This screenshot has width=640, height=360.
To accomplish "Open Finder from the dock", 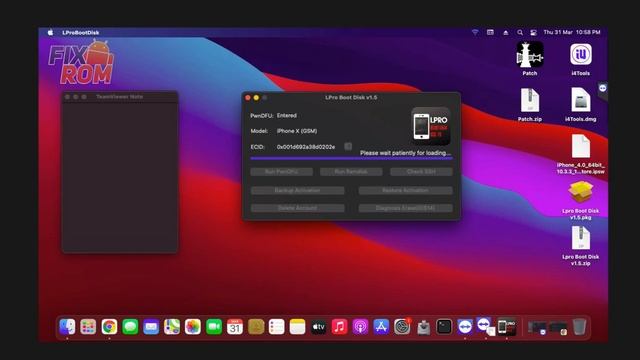I will tap(67, 327).
